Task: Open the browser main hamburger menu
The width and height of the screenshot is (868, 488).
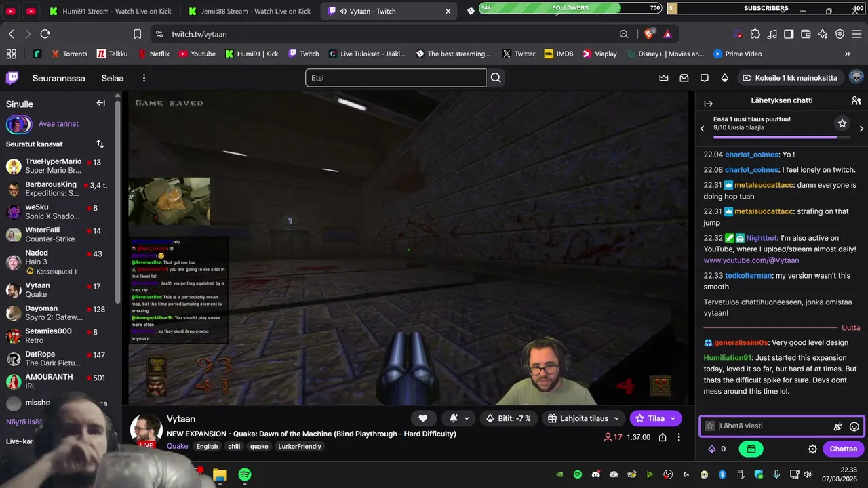Action: pyautogui.click(x=856, y=34)
